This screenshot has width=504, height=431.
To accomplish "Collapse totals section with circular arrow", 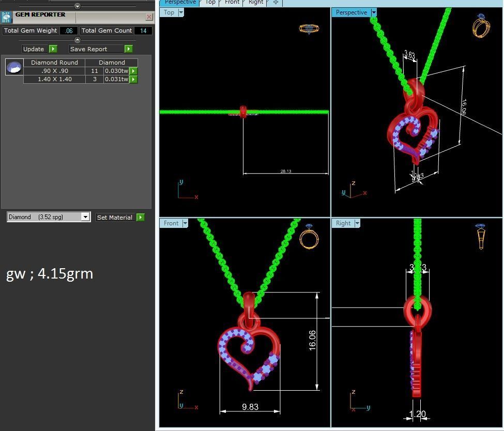I will [x=78, y=40].
